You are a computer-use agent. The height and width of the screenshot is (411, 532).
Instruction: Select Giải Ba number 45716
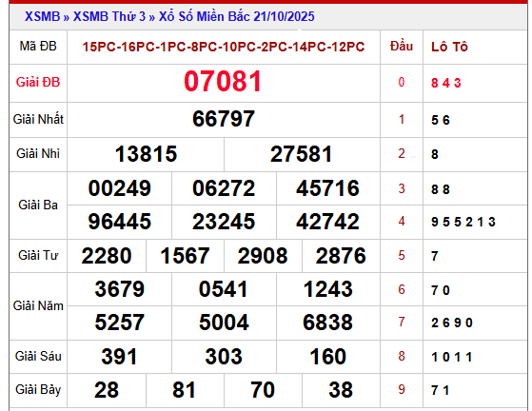pyautogui.click(x=327, y=188)
